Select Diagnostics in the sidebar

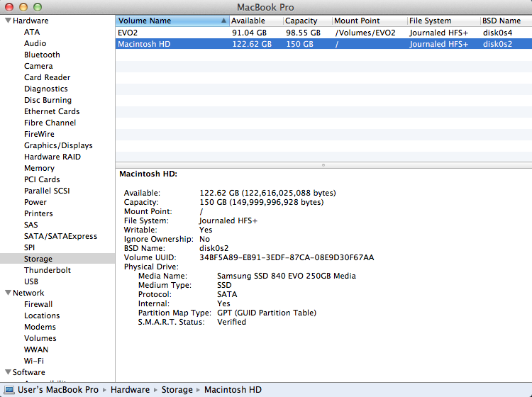click(46, 89)
